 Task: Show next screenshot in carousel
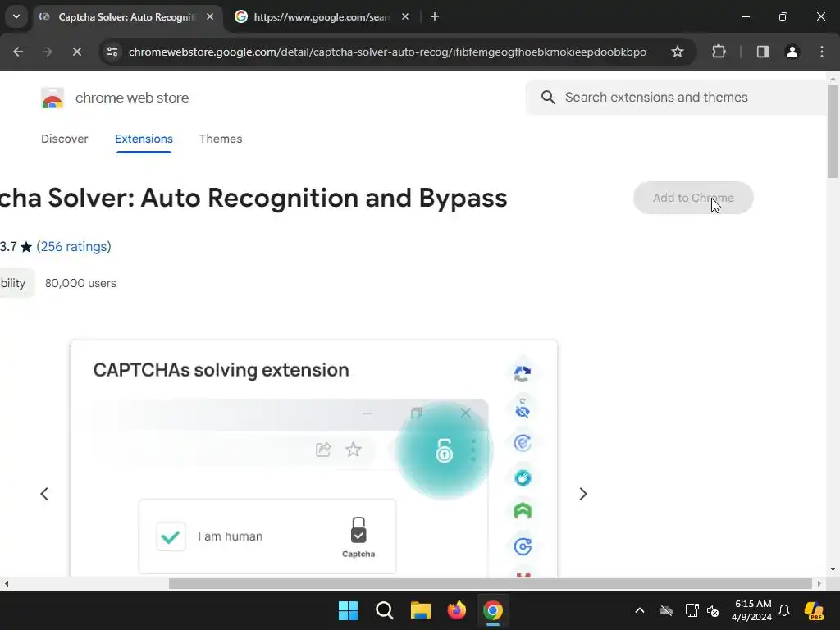tap(583, 494)
